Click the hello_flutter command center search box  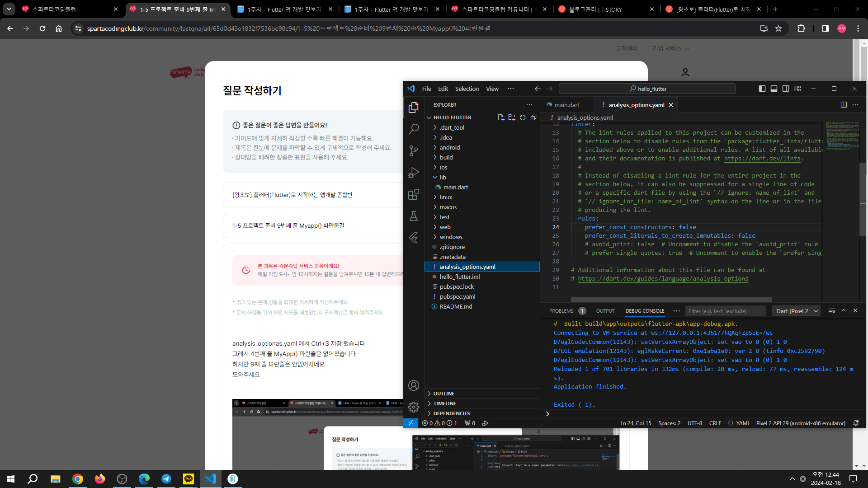647,89
